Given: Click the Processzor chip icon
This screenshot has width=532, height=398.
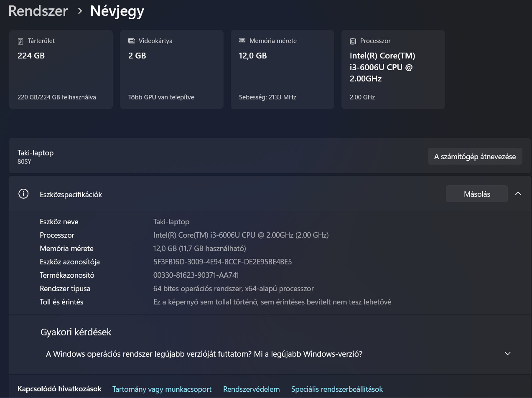Looking at the screenshot, I should click(x=353, y=41).
